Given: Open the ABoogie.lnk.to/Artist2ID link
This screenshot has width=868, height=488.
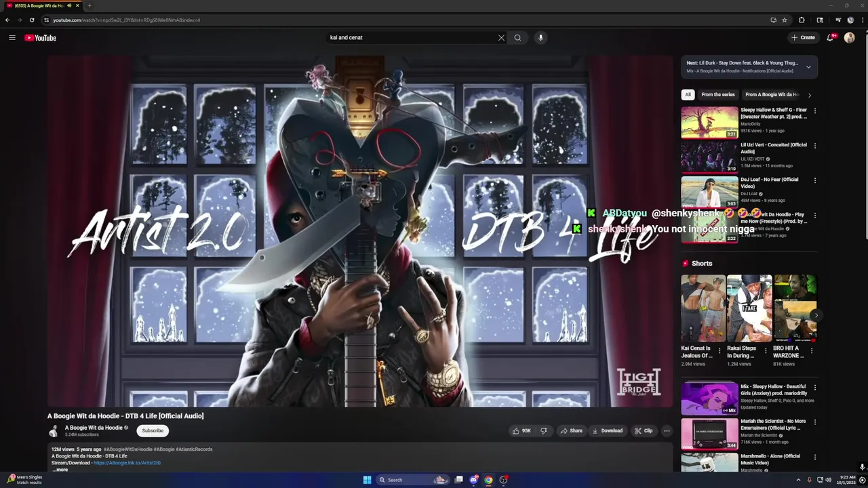Looking at the screenshot, I should (x=127, y=463).
